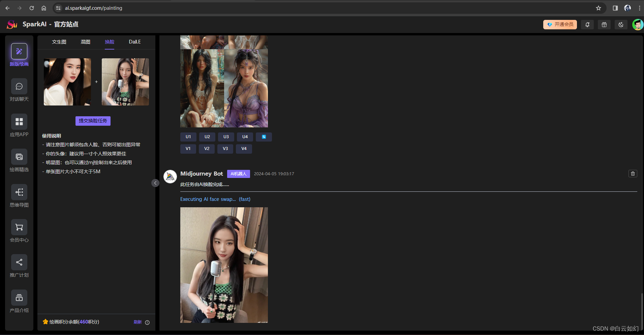The height and width of the screenshot is (335, 644).
Task: Click the 刷新 refresh balance link
Action: tap(138, 322)
